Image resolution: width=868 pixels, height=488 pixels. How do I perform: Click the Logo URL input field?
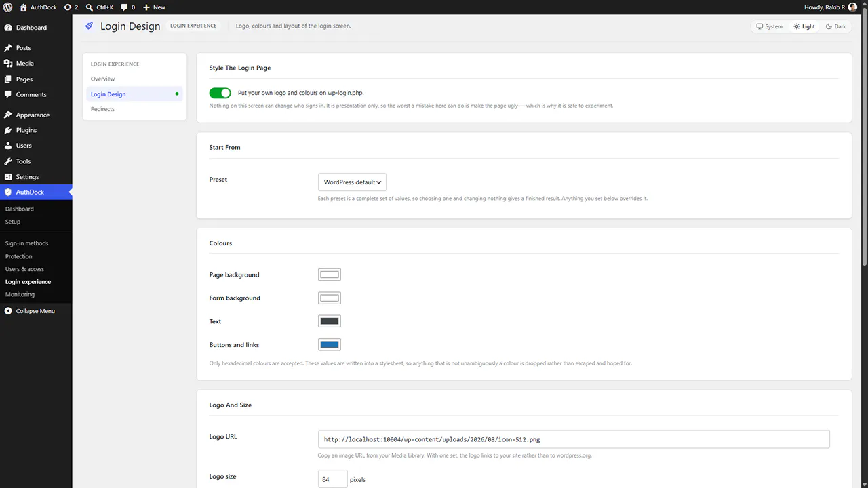[574, 439]
